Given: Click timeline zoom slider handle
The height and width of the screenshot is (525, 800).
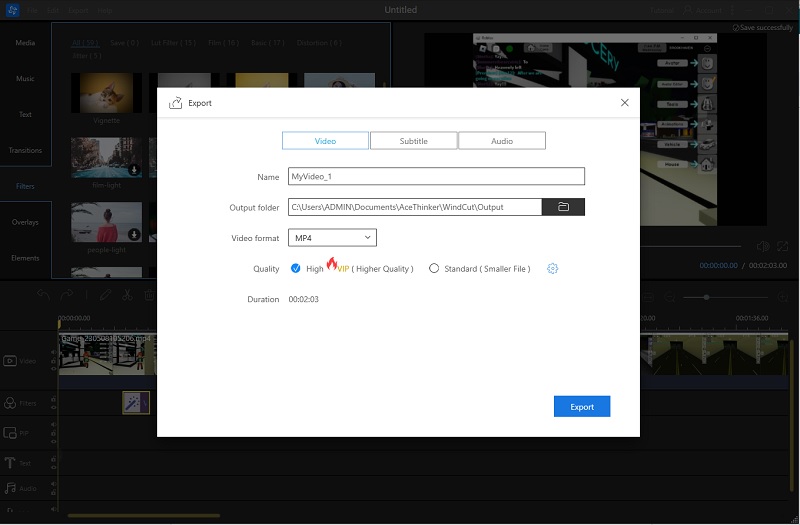Looking at the screenshot, I should coord(707,297).
